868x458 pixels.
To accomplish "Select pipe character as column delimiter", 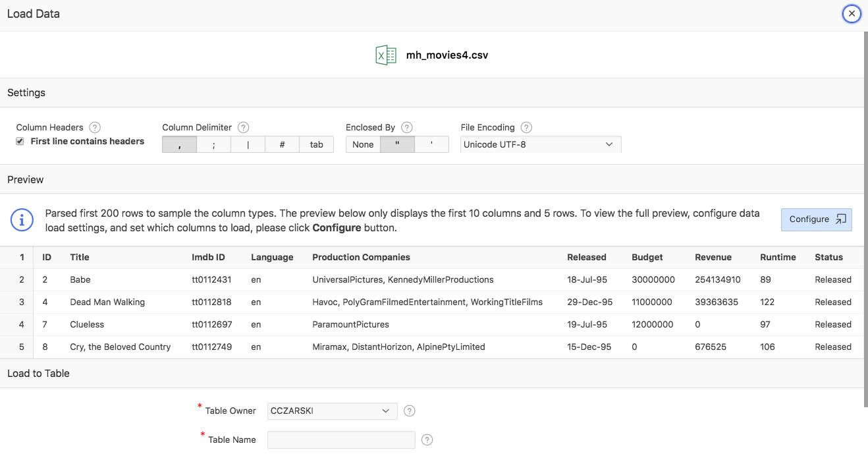I will [x=248, y=144].
